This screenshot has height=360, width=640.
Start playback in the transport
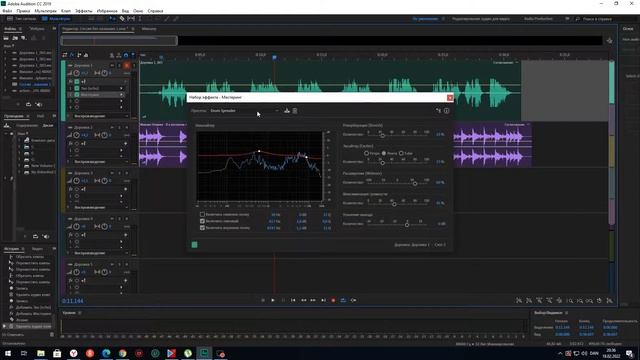273,300
